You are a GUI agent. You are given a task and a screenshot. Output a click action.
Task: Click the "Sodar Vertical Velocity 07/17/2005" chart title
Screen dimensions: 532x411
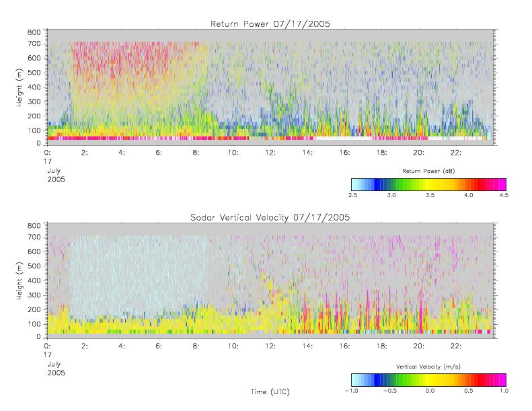[270, 217]
